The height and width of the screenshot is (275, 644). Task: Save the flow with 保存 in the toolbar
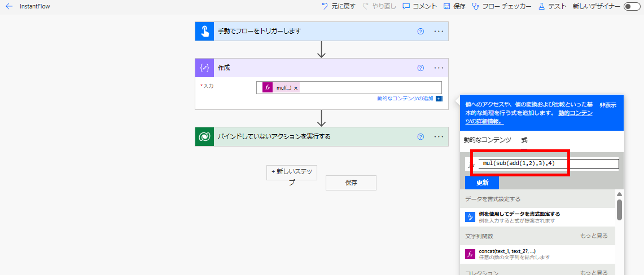click(x=454, y=6)
